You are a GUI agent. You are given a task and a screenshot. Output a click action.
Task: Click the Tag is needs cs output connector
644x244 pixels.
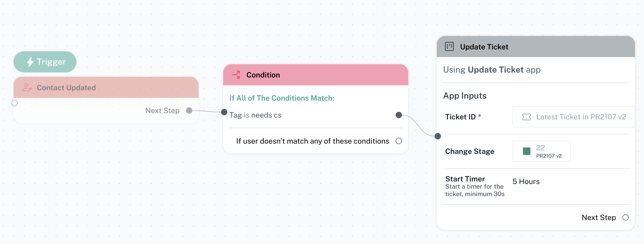[399, 115]
